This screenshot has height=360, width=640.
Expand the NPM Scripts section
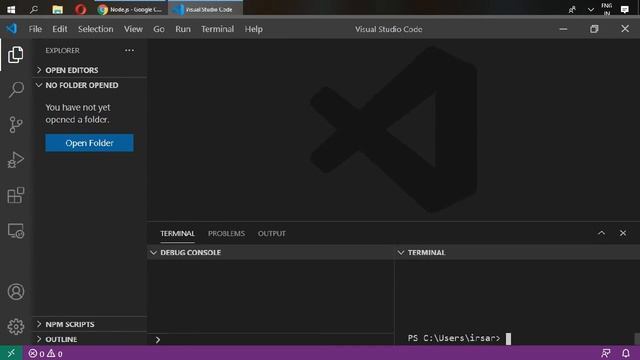(89, 324)
